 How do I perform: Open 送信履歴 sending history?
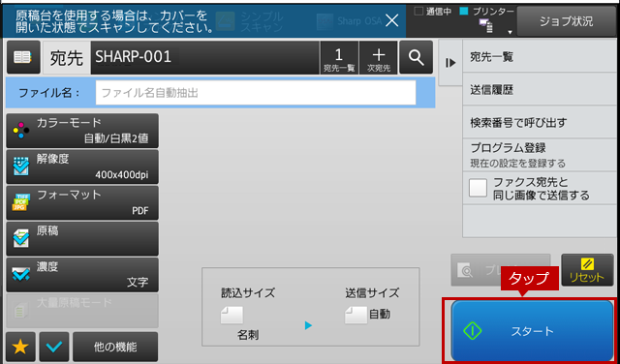pyautogui.click(x=540, y=90)
